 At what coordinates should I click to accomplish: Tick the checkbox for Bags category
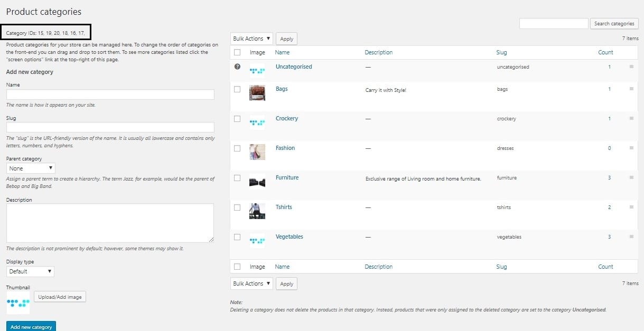237,89
